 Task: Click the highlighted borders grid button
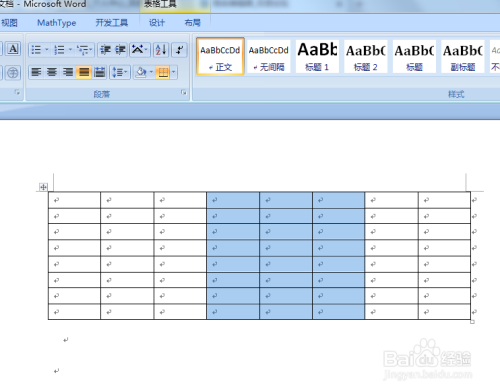[x=163, y=72]
